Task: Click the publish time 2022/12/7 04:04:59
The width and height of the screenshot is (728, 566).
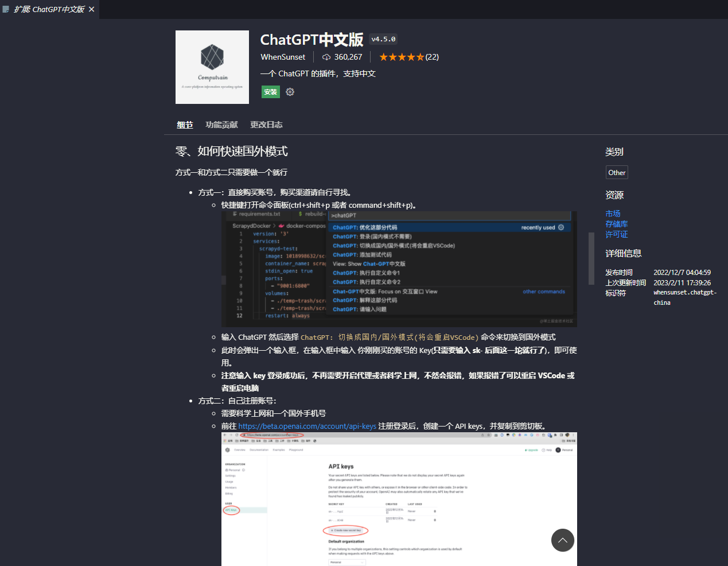Action: point(682,273)
